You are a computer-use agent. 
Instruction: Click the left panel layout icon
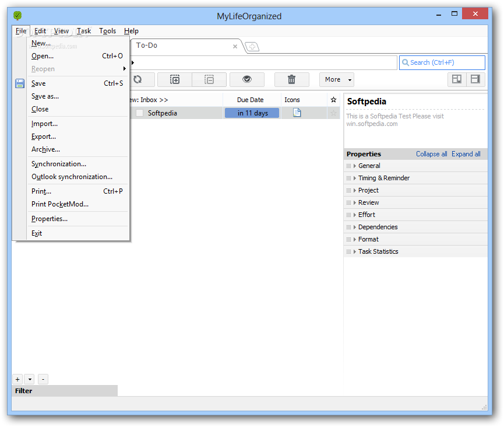pos(457,79)
